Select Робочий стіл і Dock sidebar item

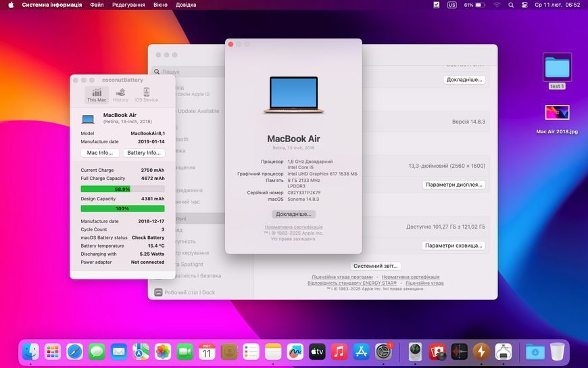(x=189, y=292)
